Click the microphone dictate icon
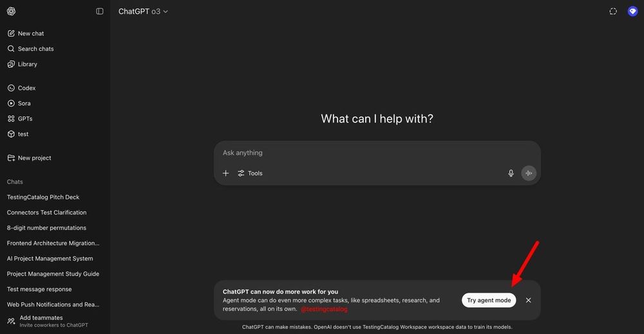This screenshot has width=644, height=334. 511,173
